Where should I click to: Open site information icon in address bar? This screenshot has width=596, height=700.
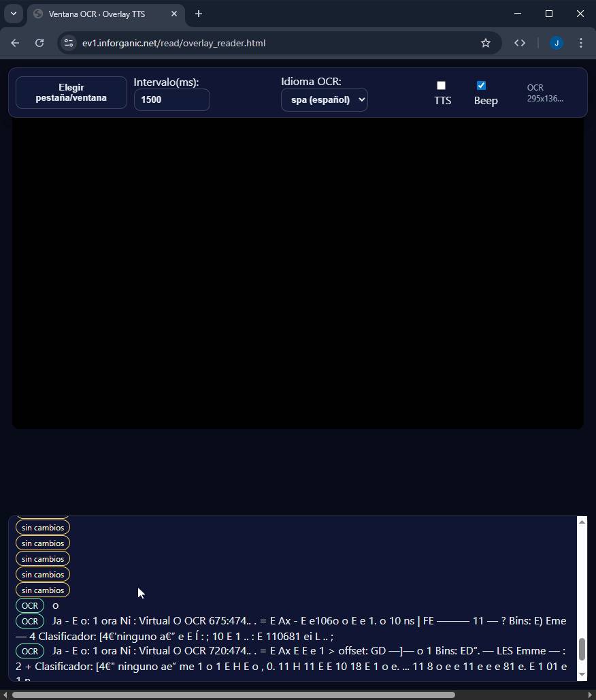[x=69, y=43]
